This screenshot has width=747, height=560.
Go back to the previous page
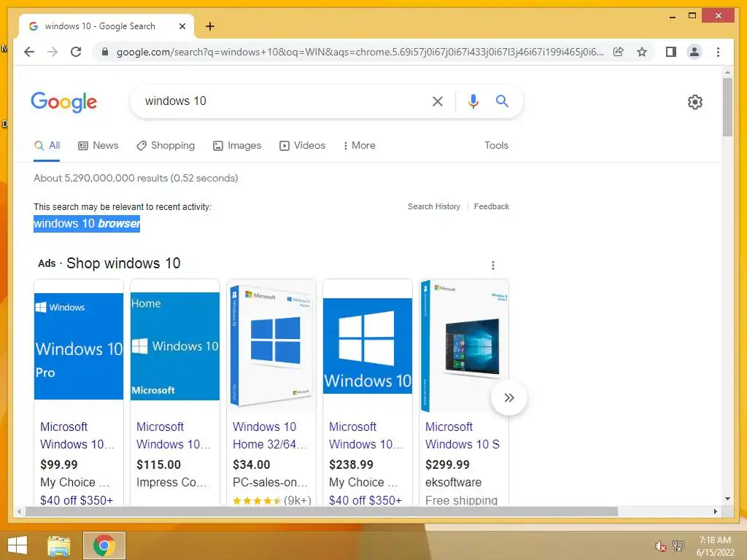pyautogui.click(x=29, y=52)
